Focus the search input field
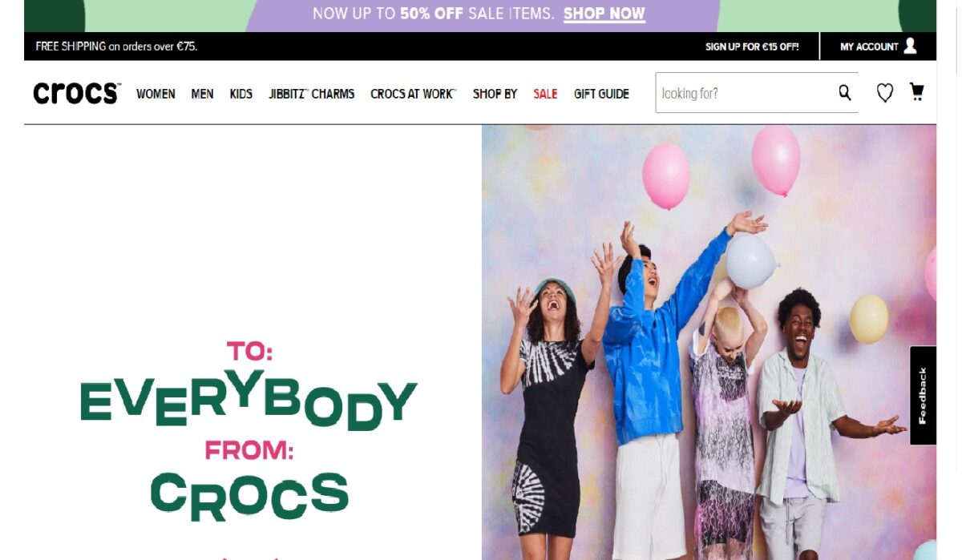Screen dimensions: 962x560 pyautogui.click(x=746, y=93)
